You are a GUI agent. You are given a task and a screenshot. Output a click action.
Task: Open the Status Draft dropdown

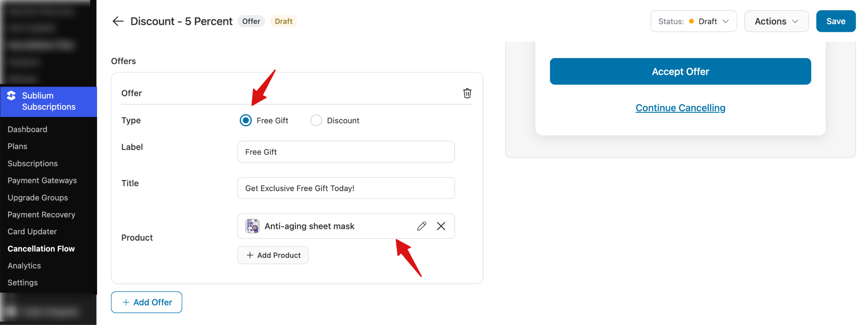tap(693, 21)
